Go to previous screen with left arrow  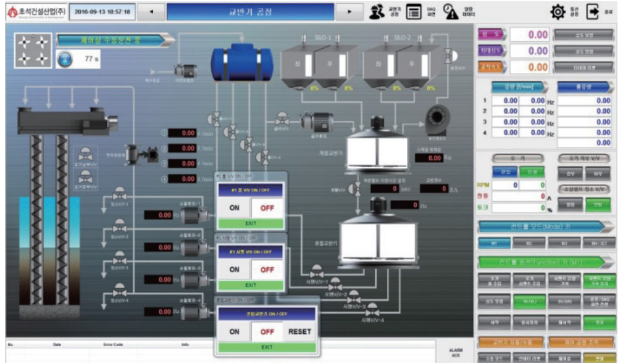151,12
